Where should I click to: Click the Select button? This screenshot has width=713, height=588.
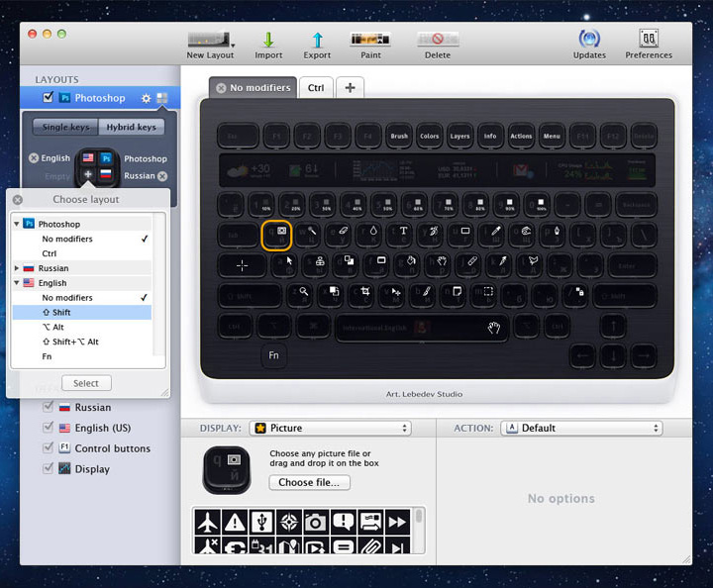click(x=86, y=383)
